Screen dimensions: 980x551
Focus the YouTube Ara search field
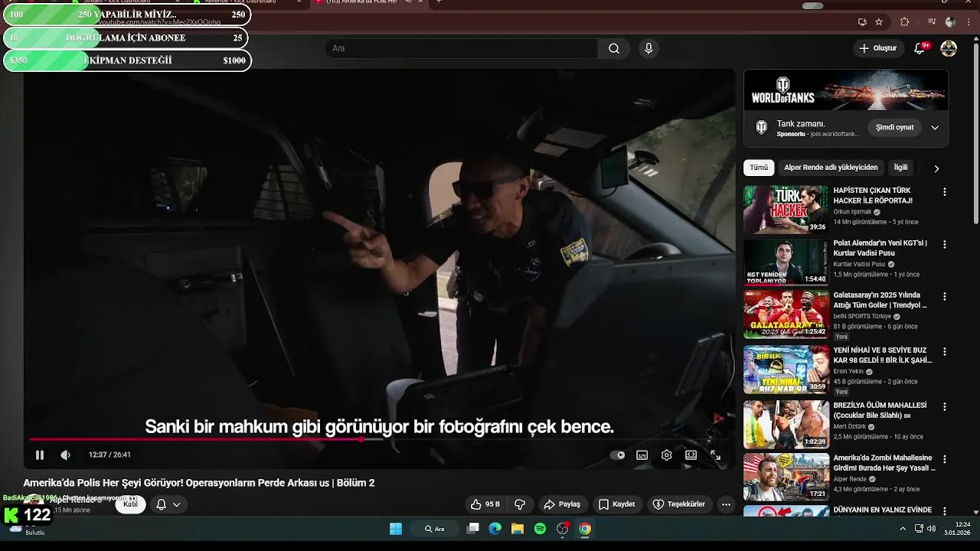point(461,48)
